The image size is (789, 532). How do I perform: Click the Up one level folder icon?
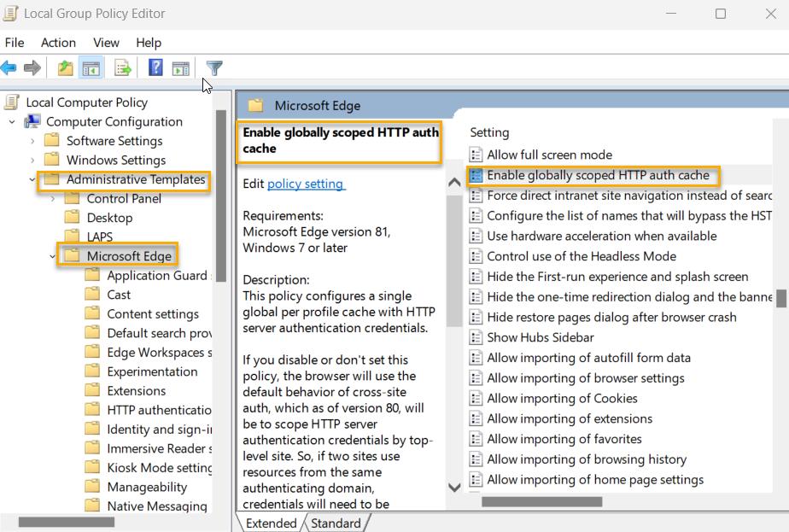(65, 67)
